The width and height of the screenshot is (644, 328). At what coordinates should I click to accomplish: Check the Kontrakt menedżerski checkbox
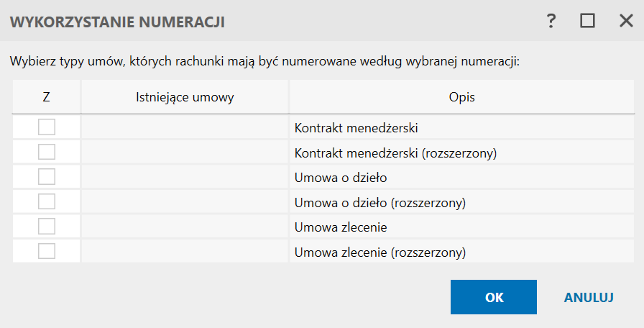coord(47,127)
